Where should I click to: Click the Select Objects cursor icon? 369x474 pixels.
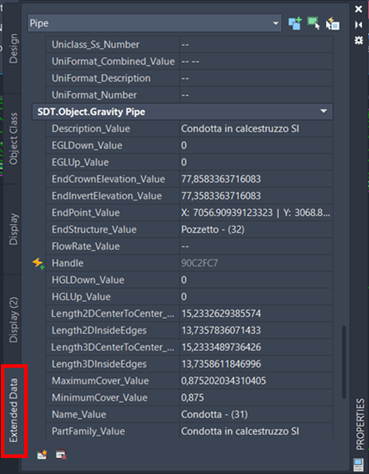(x=313, y=23)
